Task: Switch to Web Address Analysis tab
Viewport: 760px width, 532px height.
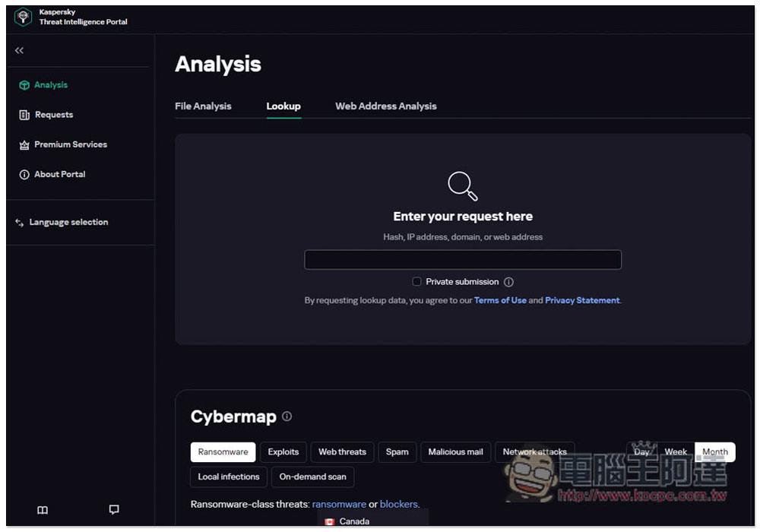Action: tap(386, 106)
